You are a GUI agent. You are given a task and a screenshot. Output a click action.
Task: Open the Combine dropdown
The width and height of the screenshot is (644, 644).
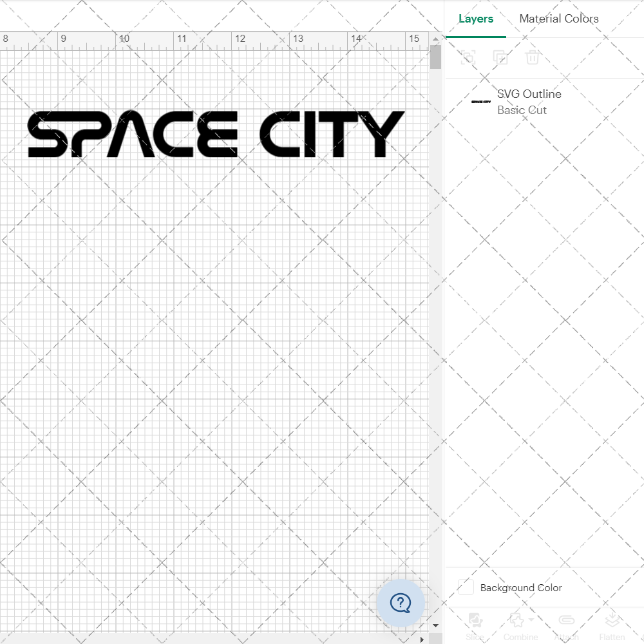coord(521,627)
